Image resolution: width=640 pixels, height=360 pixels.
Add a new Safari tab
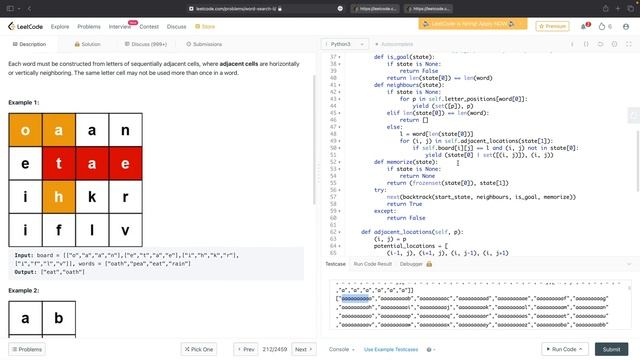(x=618, y=8)
